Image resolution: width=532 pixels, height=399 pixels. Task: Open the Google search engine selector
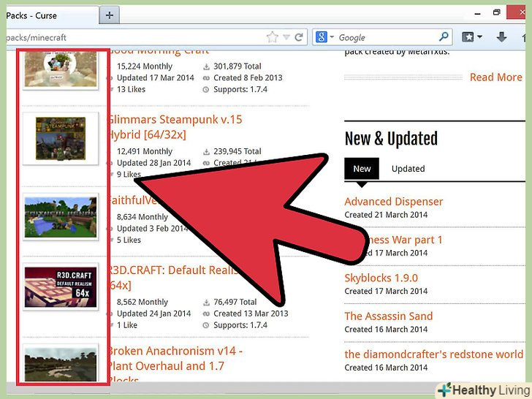point(324,37)
